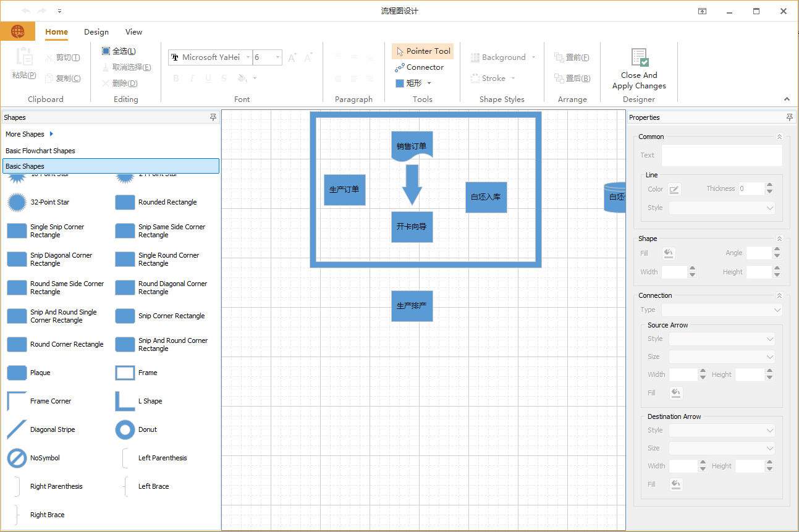
Task: Pick the NoSymbol shape icon
Action: pos(17,458)
